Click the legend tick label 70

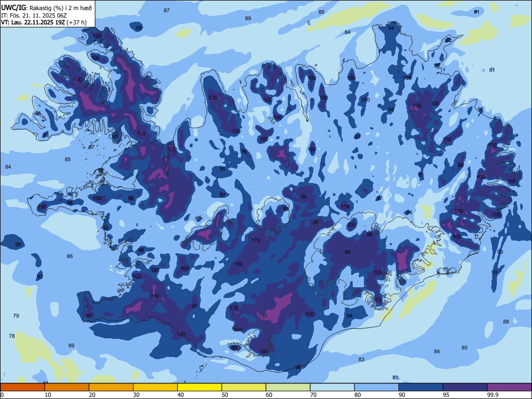click(x=313, y=395)
